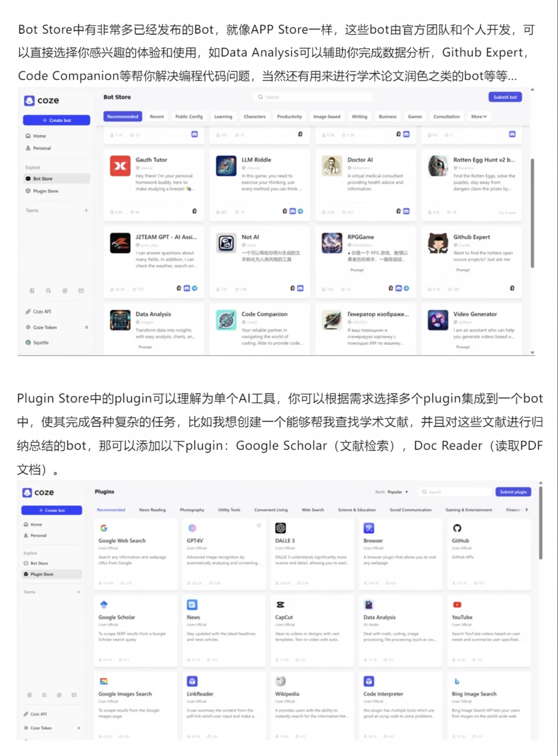558x756 pixels.
Task: Open the YouTube plugin icon
Action: [x=457, y=605]
